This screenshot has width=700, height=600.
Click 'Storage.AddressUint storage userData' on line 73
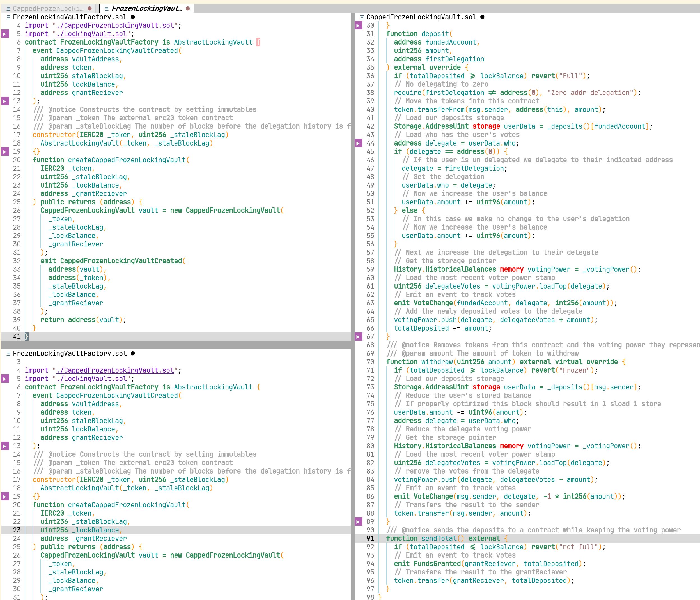tap(465, 387)
